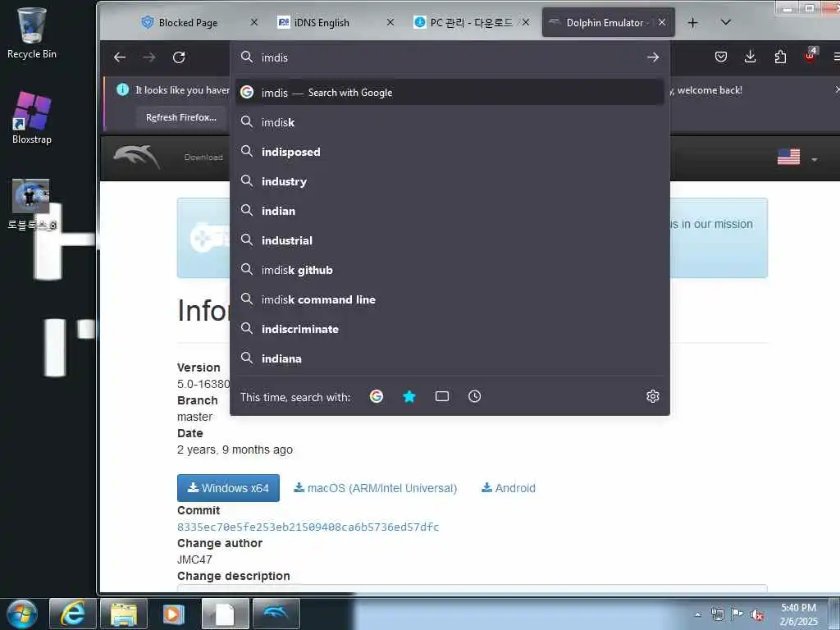Pick the 'indiana' suggestion

click(x=450, y=358)
